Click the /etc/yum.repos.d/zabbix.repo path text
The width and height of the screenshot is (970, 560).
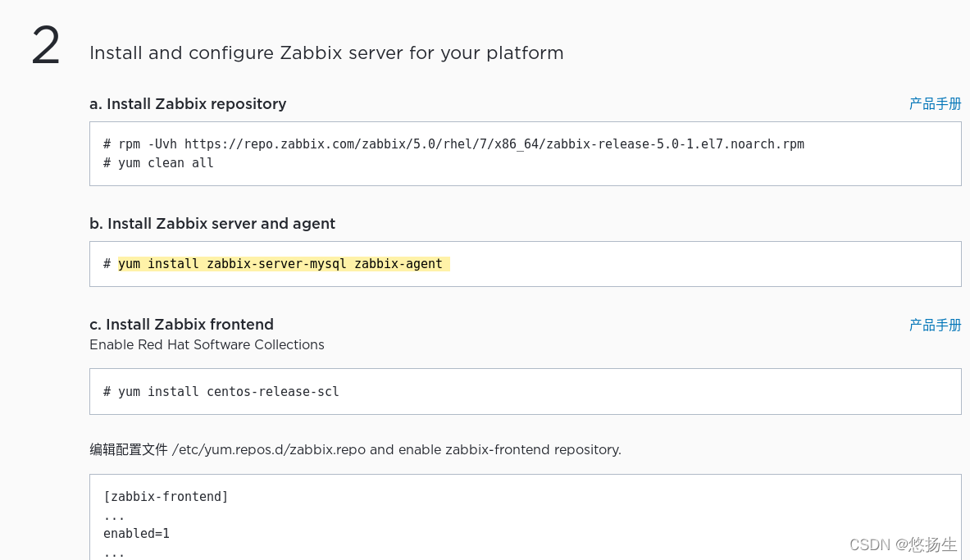pyautogui.click(x=269, y=450)
